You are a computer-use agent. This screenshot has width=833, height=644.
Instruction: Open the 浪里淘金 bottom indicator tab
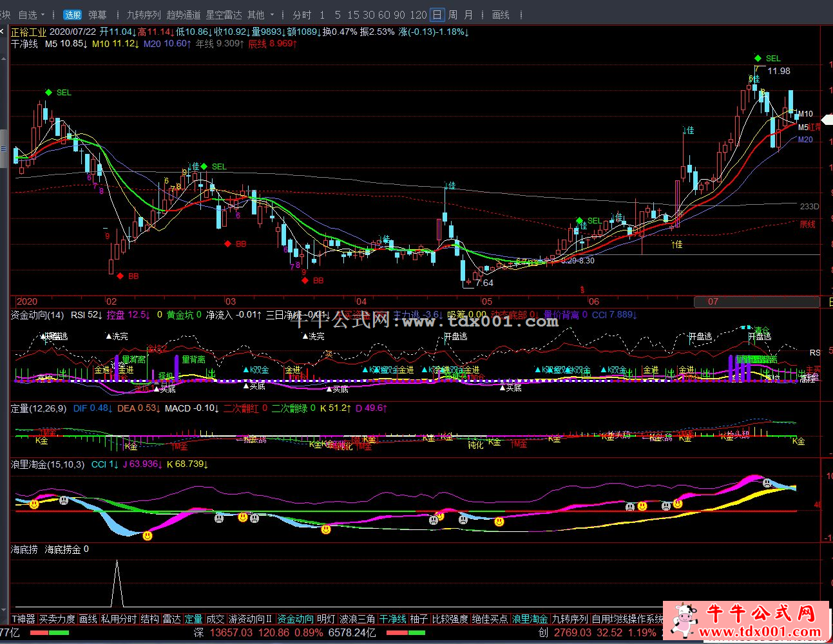(530, 619)
